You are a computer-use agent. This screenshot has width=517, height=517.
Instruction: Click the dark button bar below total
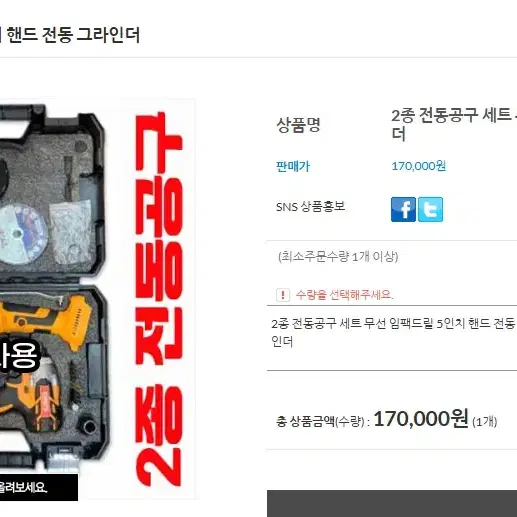coord(392,503)
